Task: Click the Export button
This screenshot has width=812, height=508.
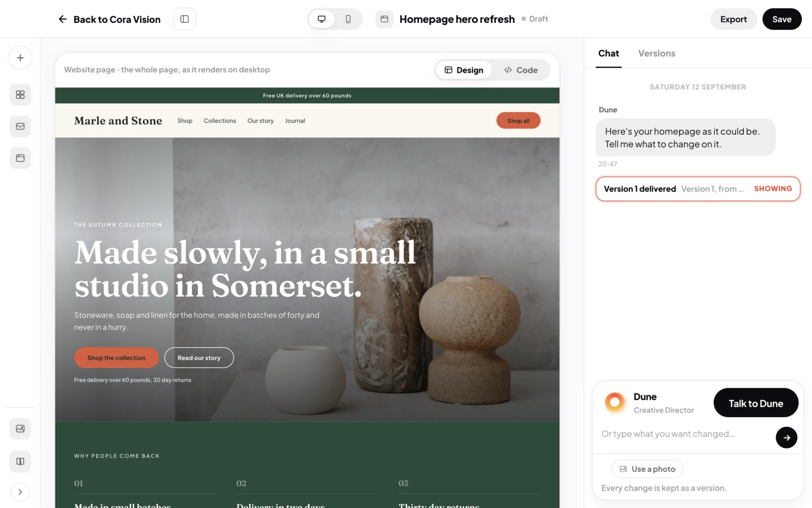Action: (x=733, y=19)
